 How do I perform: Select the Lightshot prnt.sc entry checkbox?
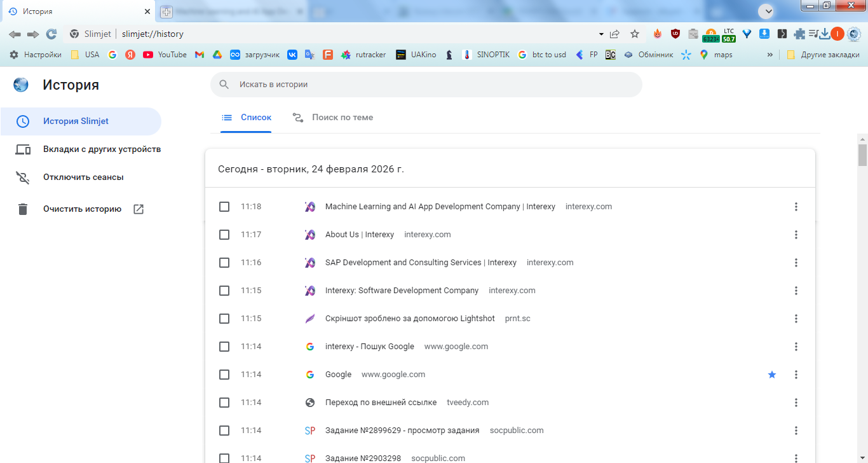pyautogui.click(x=224, y=319)
